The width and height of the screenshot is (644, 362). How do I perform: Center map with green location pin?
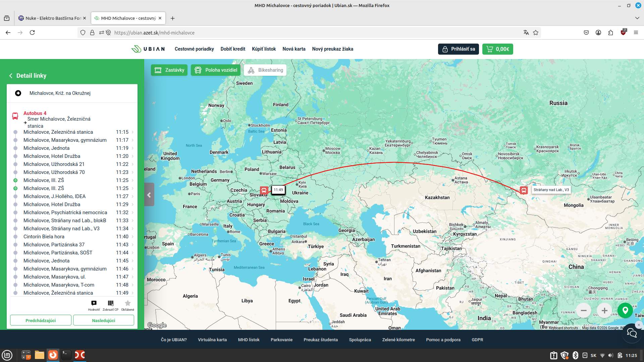625,311
